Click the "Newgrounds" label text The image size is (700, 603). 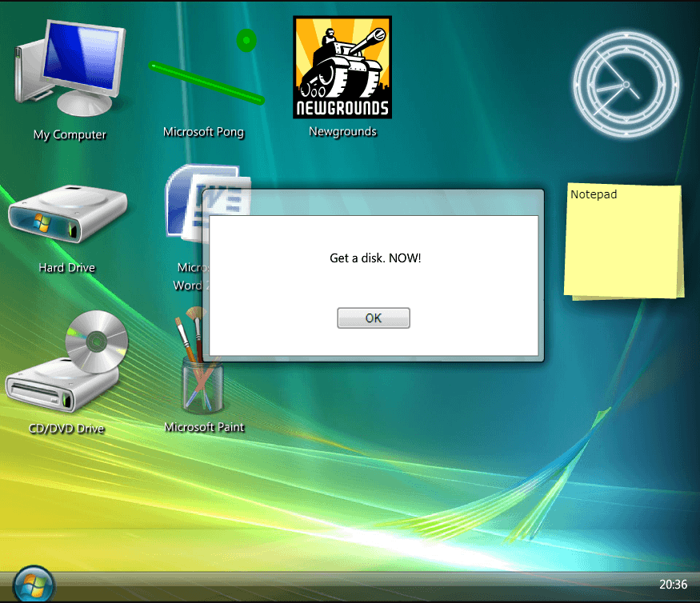[x=343, y=131]
